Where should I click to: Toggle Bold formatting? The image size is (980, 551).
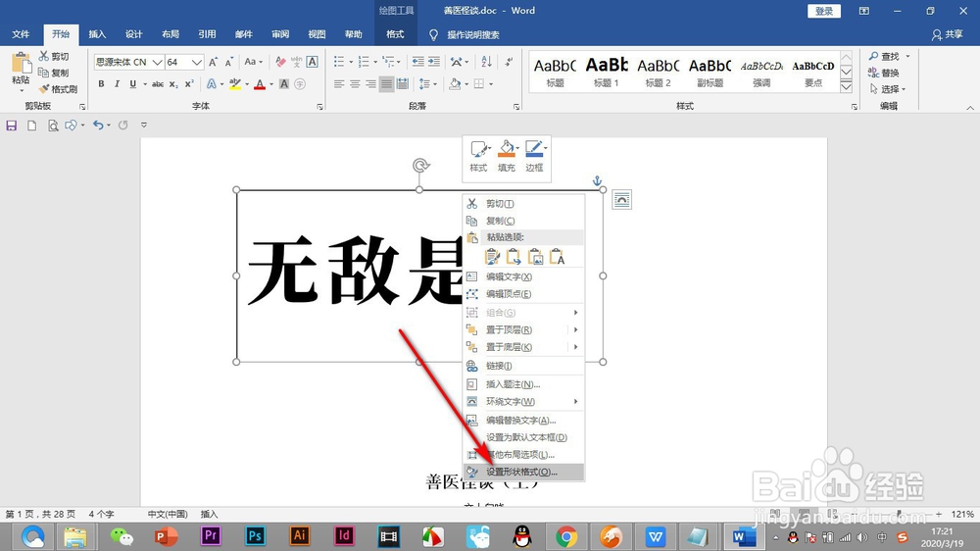[x=101, y=83]
